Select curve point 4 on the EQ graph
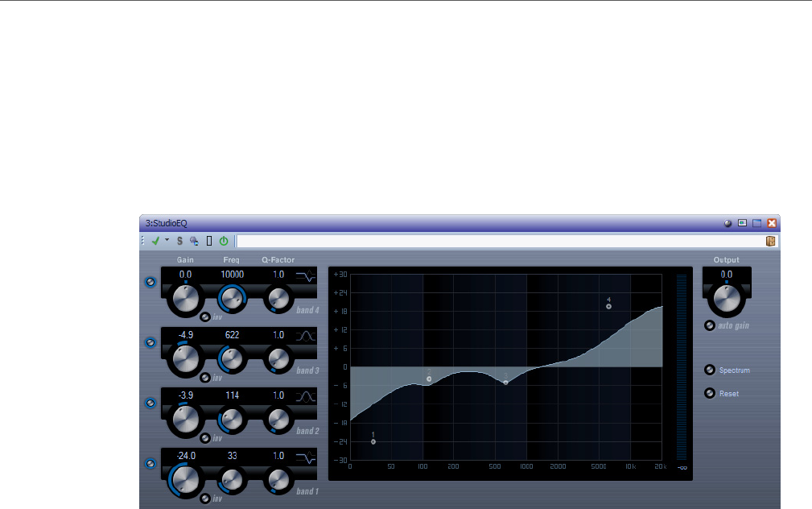This screenshot has width=812, height=509. pos(608,306)
